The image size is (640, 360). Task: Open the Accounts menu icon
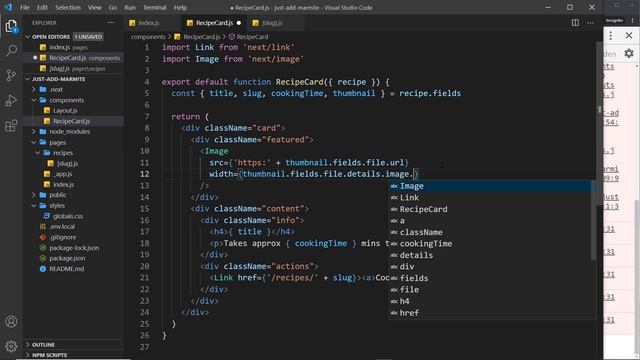pos(11,322)
